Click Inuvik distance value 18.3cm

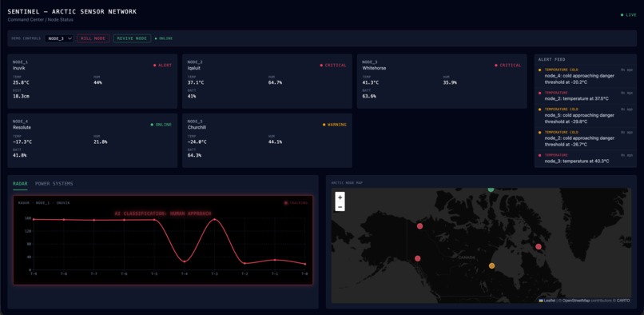21,96
